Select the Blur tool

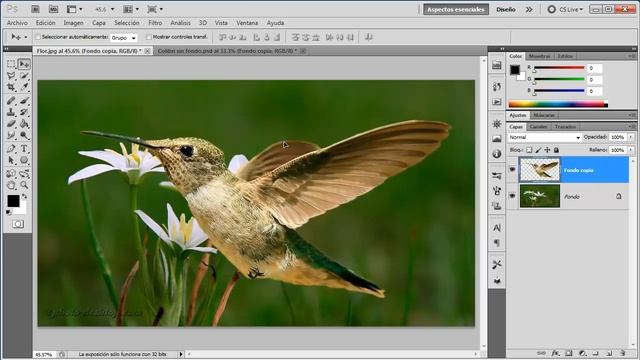point(11,135)
